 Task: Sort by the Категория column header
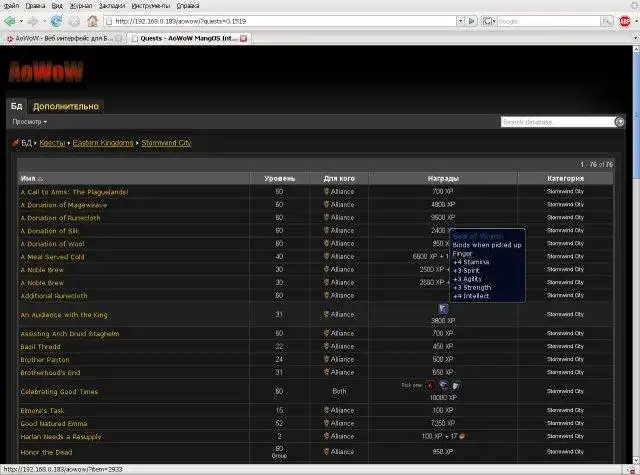pyautogui.click(x=565, y=178)
